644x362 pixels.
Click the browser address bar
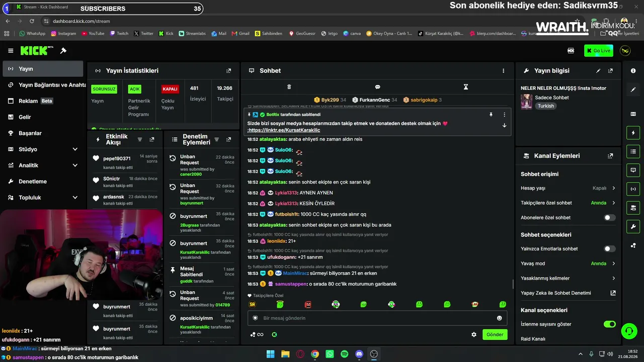(x=302, y=21)
